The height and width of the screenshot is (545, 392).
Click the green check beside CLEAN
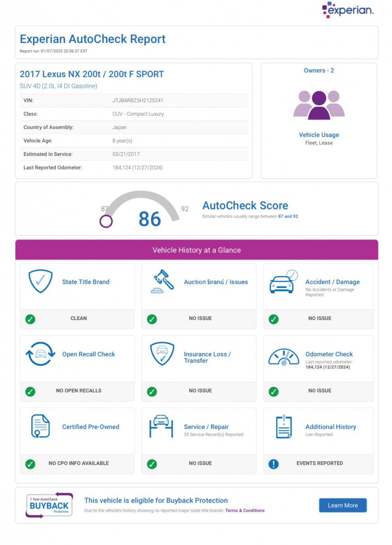tap(30, 319)
